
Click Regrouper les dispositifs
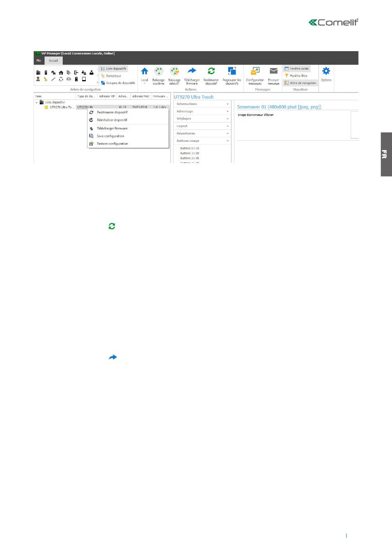click(232, 76)
